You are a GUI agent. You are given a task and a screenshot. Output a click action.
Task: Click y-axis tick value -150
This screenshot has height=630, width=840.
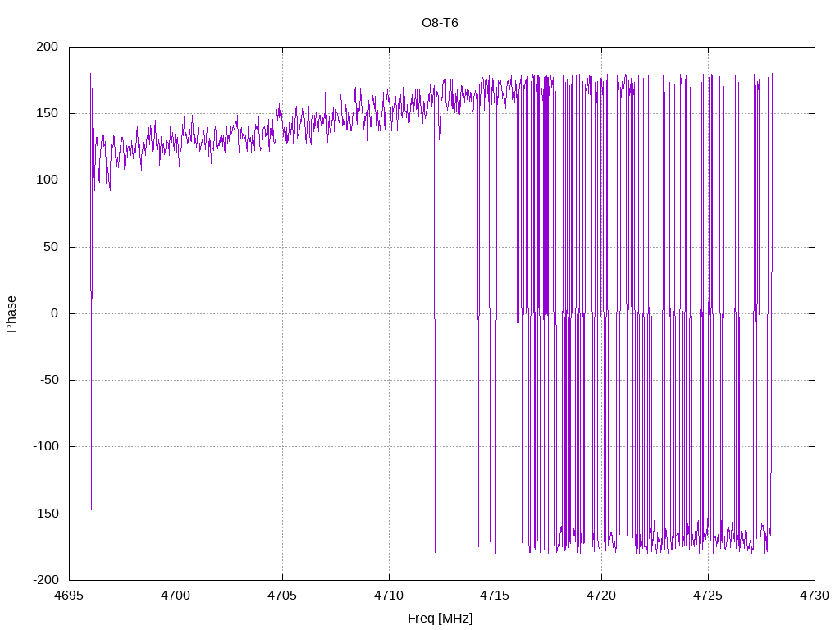(46, 514)
